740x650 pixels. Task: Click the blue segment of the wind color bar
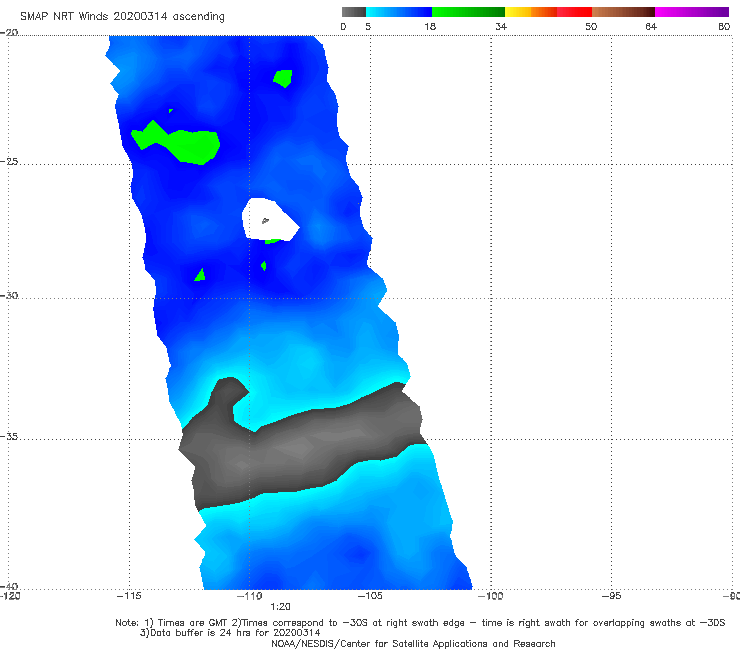click(399, 12)
